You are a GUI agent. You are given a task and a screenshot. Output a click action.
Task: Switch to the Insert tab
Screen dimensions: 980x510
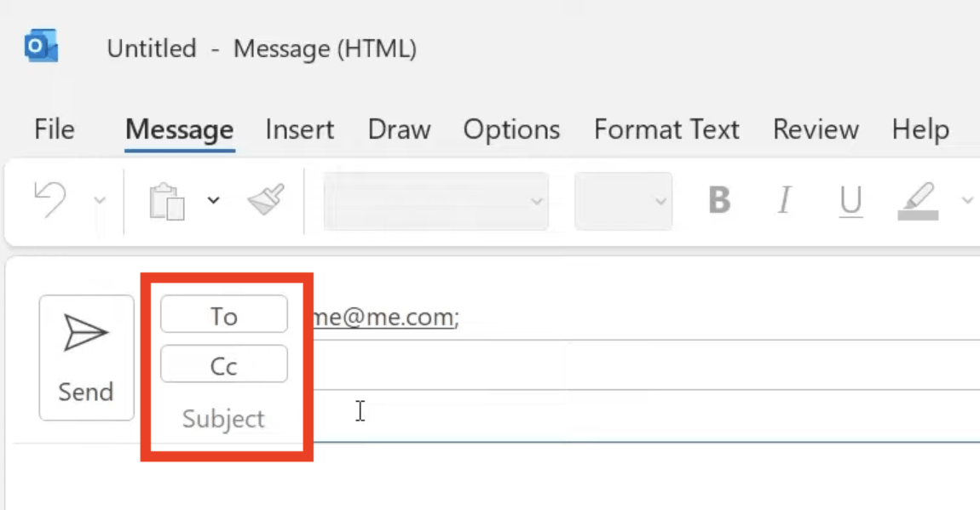(300, 129)
